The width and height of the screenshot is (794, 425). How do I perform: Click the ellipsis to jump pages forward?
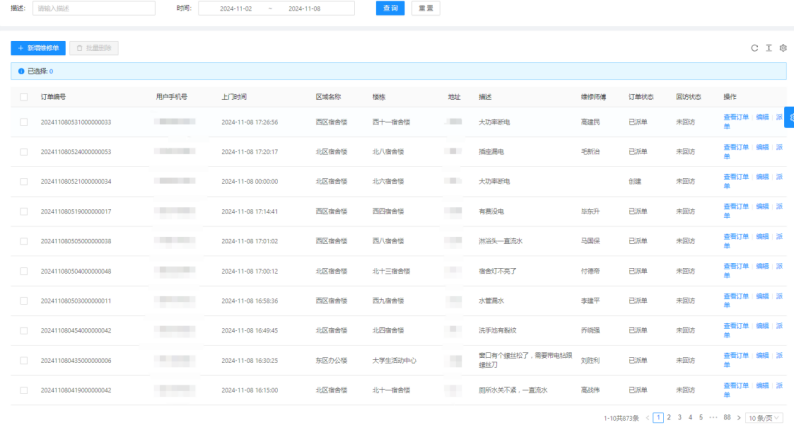point(713,417)
